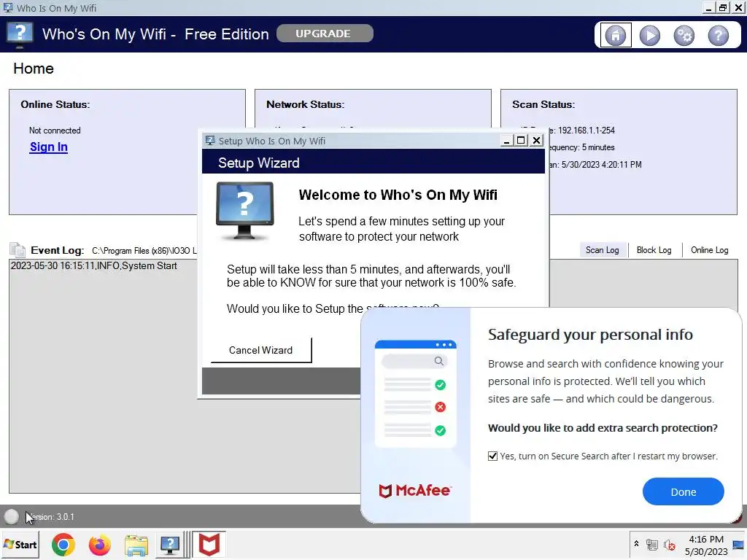Click the Not connected status text
Viewport: 747px width, 560px height.
point(55,131)
